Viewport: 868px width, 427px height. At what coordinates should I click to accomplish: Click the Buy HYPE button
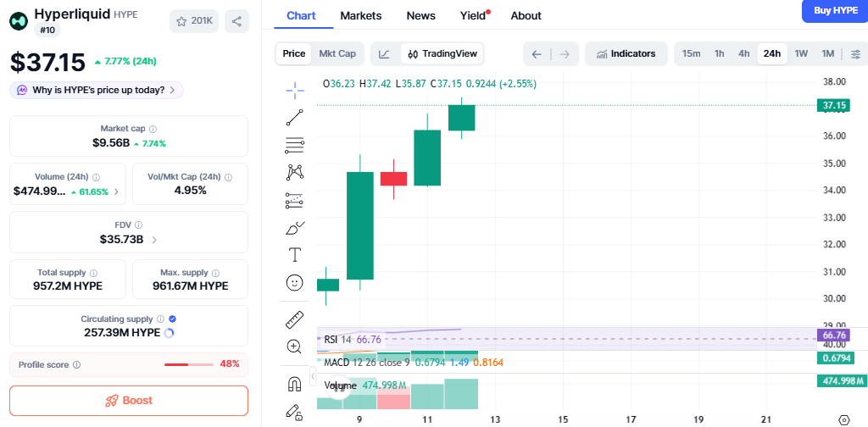(834, 10)
